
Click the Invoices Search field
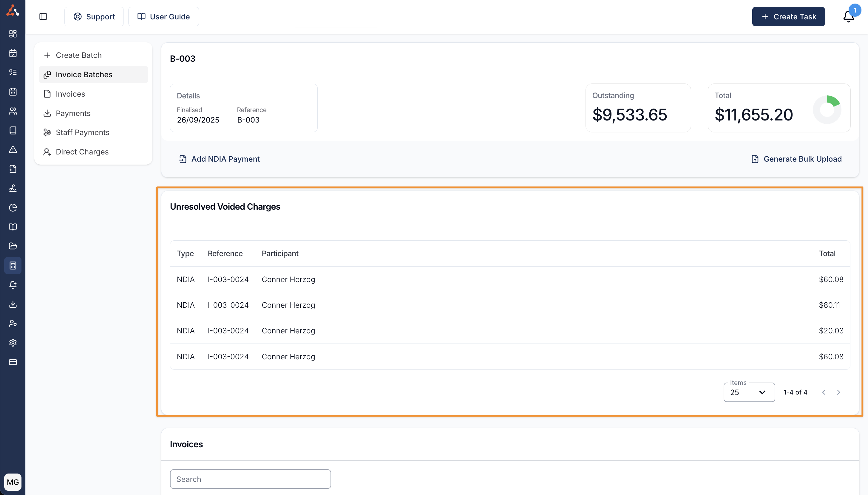(250, 479)
